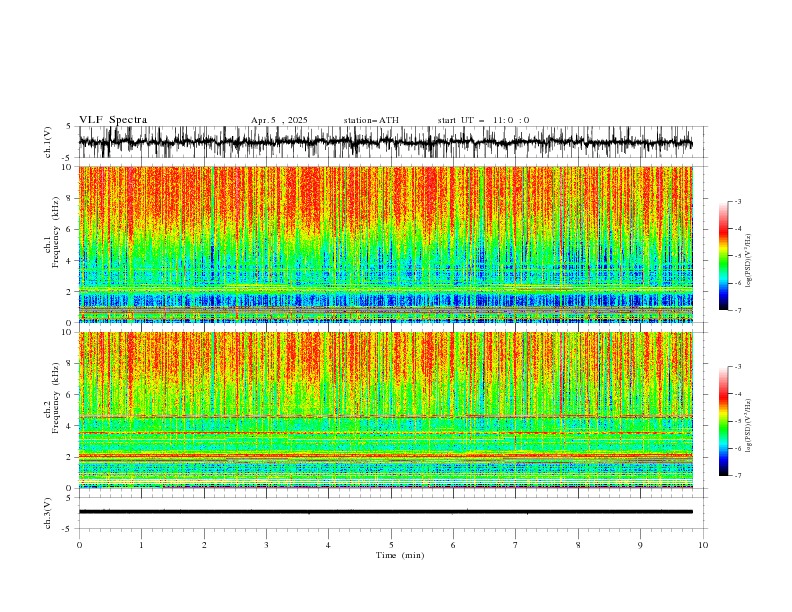Click the "-7" label on upper colorbar

pyautogui.click(x=738, y=310)
